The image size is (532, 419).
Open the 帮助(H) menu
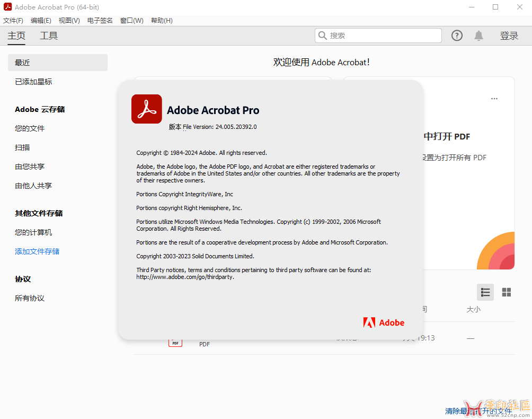point(162,21)
